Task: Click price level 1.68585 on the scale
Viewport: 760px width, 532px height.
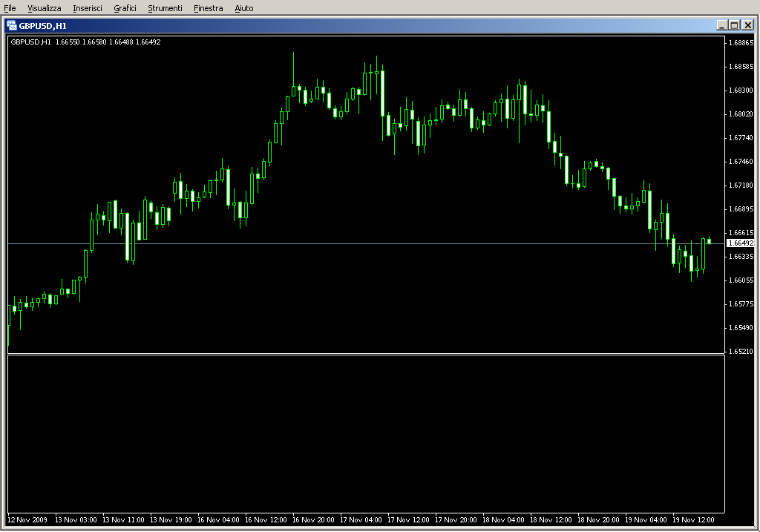Action: click(x=741, y=66)
